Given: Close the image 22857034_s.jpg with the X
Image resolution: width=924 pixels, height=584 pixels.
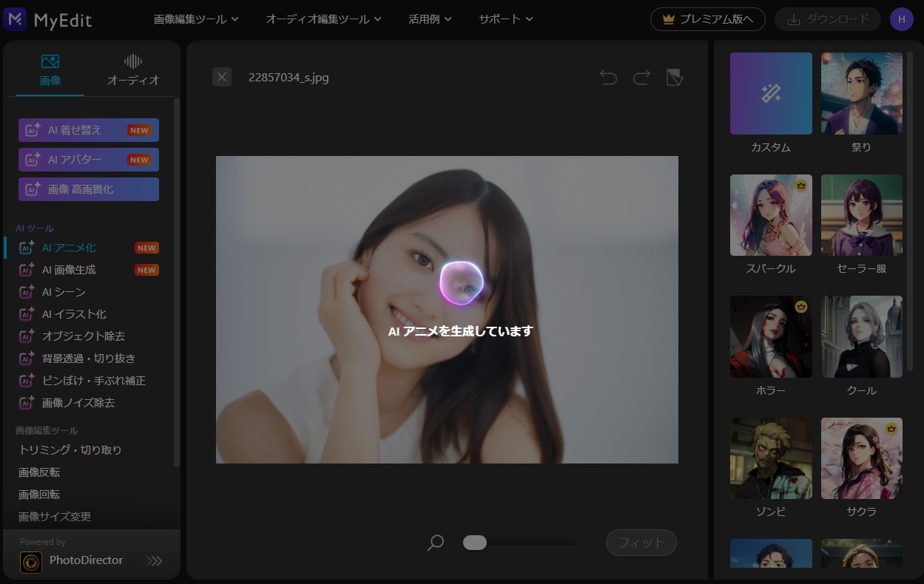Looking at the screenshot, I should [221, 77].
